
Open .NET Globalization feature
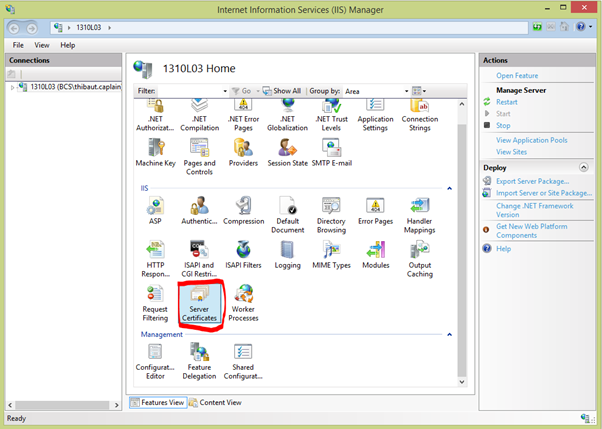(288, 116)
